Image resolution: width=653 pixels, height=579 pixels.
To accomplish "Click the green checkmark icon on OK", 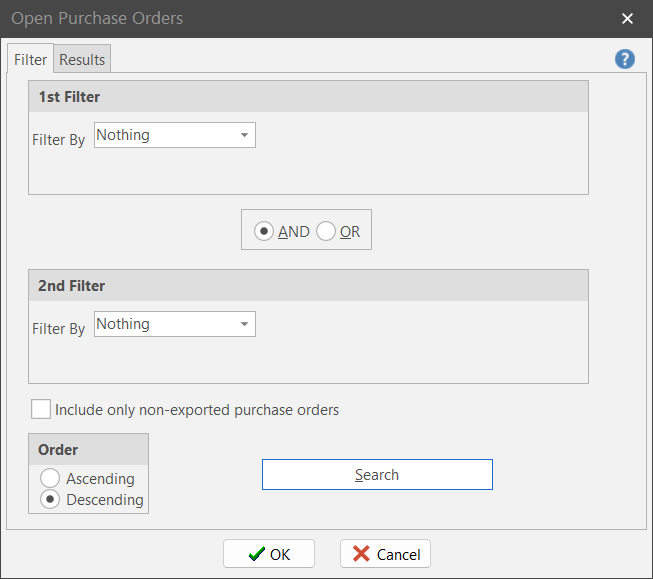I will tap(256, 554).
